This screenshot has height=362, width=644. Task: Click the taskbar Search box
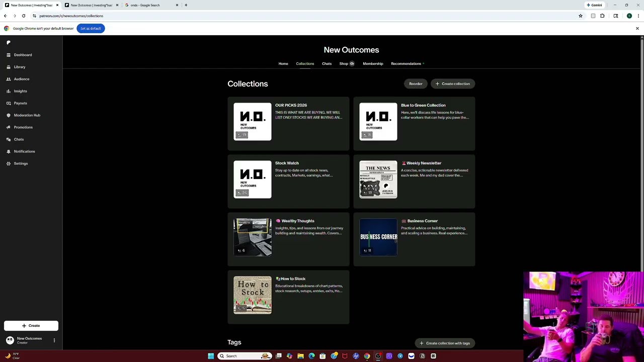[x=245, y=356]
